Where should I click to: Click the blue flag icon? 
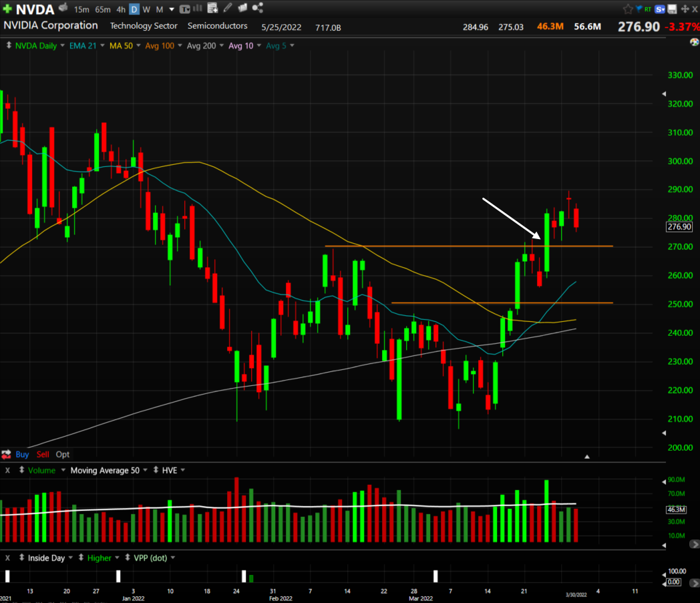click(639, 9)
